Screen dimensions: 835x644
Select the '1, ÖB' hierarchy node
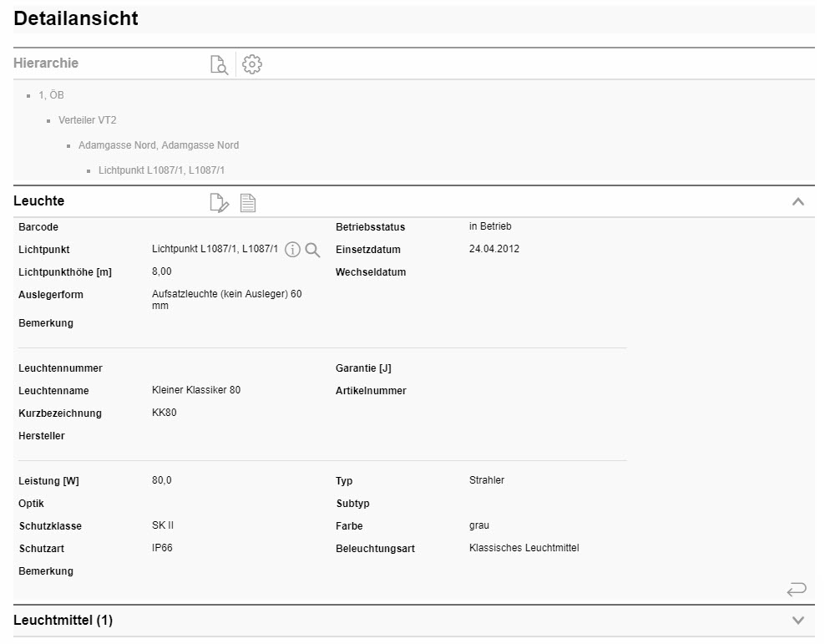pyautogui.click(x=51, y=95)
